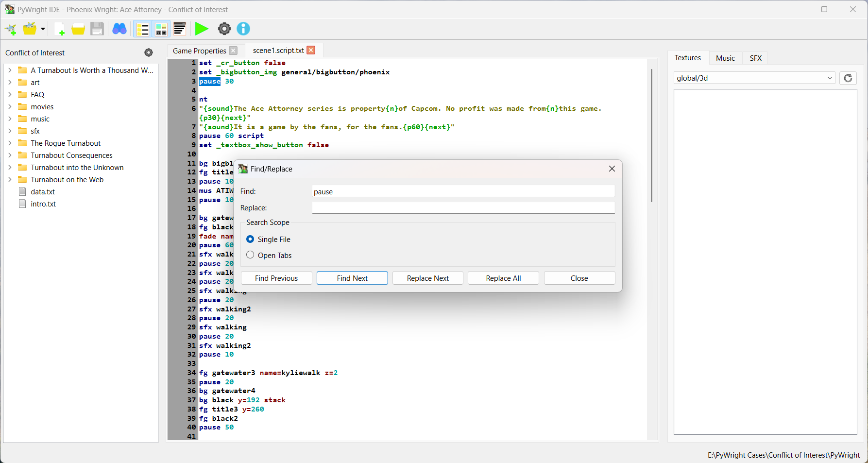The height and width of the screenshot is (463, 868).
Task: Open the Textures tab
Action: pyautogui.click(x=688, y=58)
